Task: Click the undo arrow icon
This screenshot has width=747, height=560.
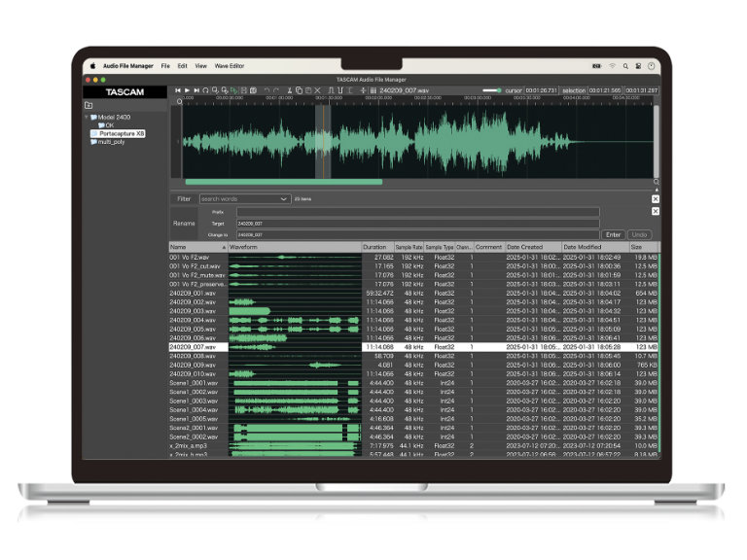Action: click(267, 90)
